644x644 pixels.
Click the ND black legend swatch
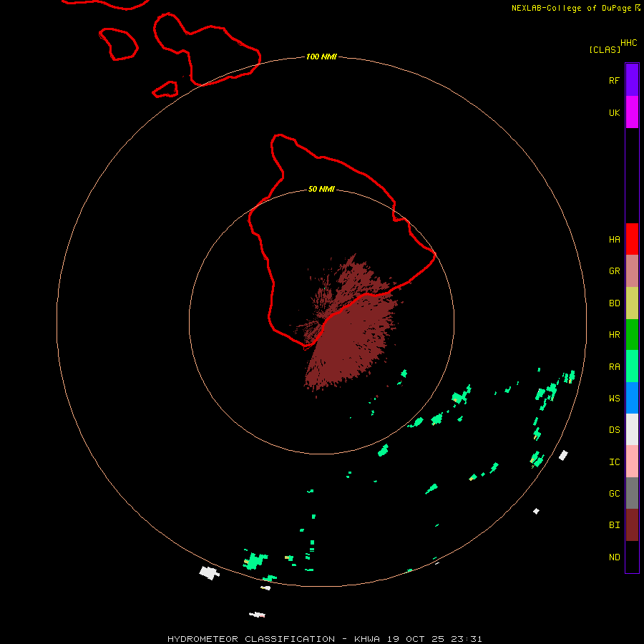[x=632, y=557]
